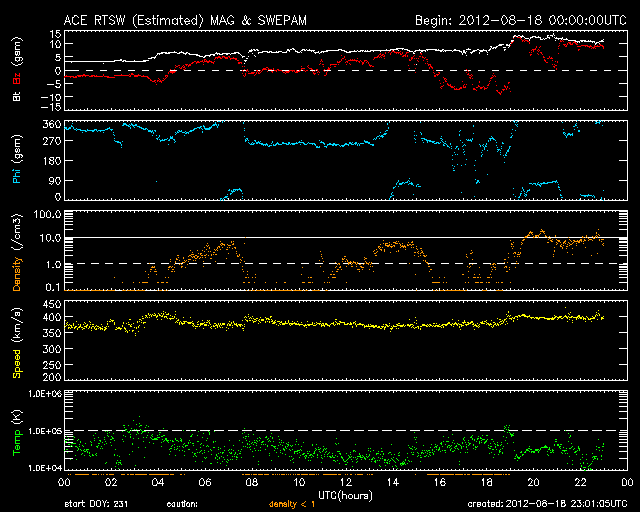Click the '270' tick label on Phi plot
This screenshot has width=640, height=512.
click(52, 141)
